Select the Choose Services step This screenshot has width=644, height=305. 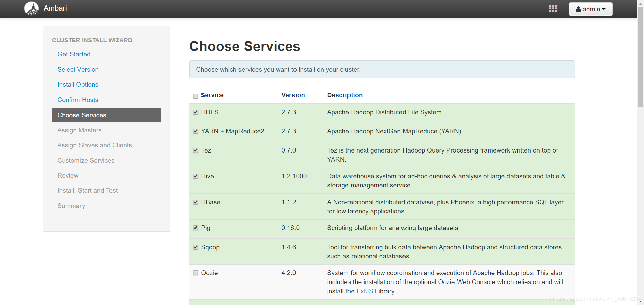click(x=106, y=115)
